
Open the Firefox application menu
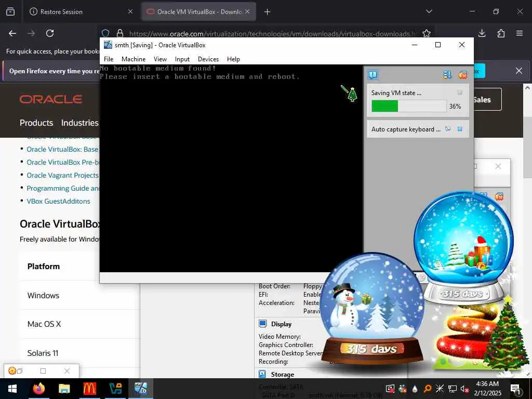click(520, 33)
